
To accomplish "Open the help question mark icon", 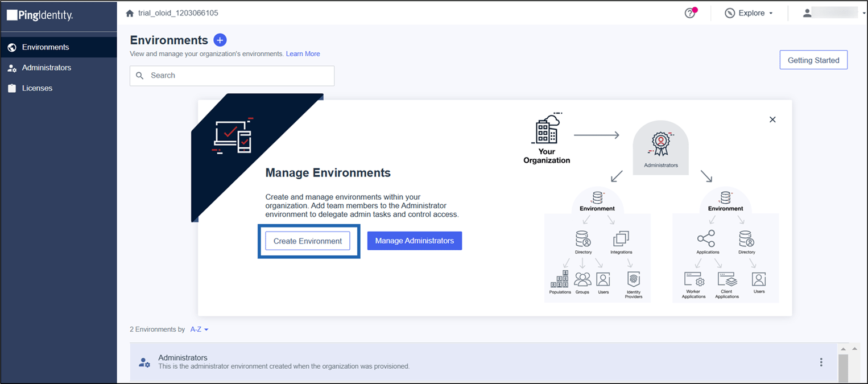I will tap(690, 13).
